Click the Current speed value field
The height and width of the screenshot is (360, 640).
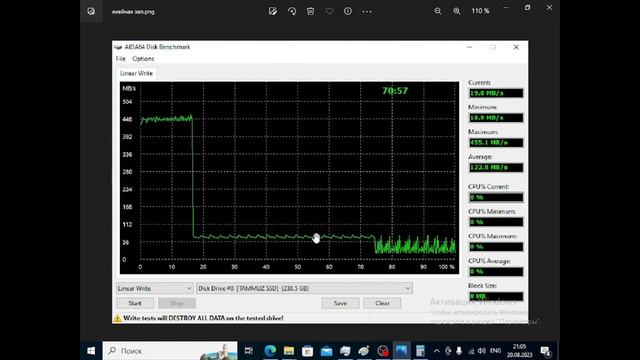point(496,93)
